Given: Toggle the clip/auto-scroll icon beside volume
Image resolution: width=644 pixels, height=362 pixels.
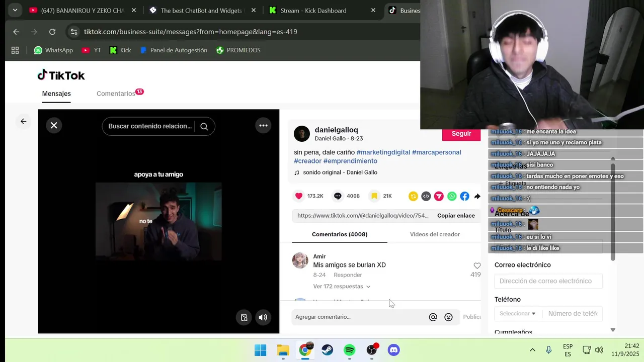Looking at the screenshot, I should (244, 317).
